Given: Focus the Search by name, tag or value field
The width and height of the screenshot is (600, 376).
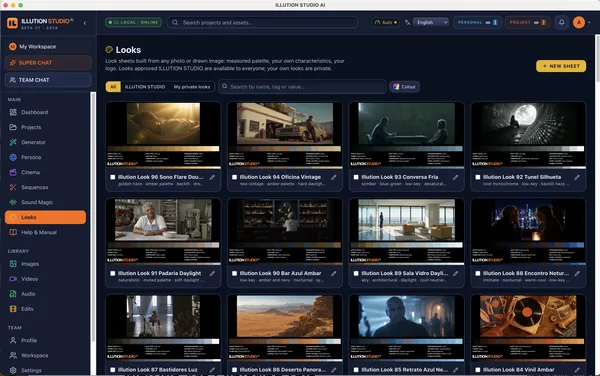Looking at the screenshot, I should click(302, 87).
